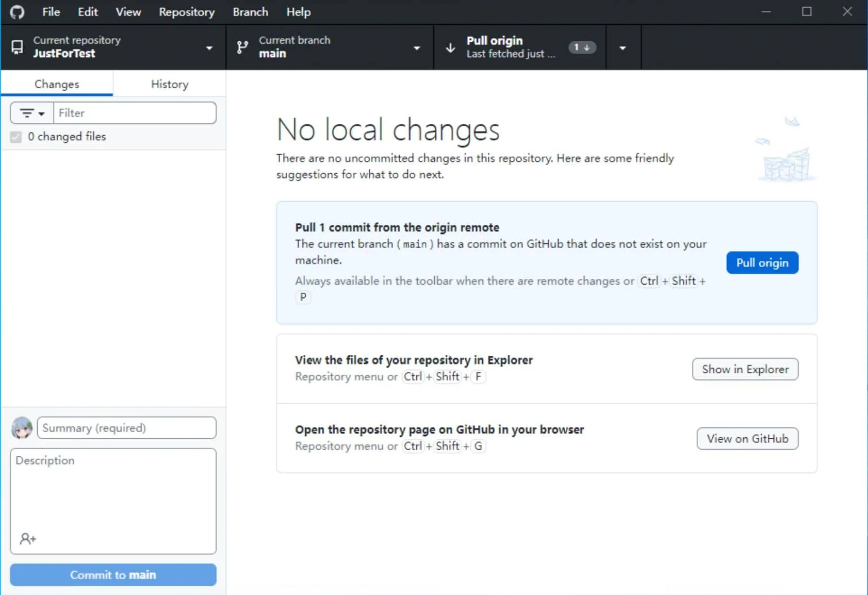Click the View on GitHub button
The width and height of the screenshot is (868, 595).
tap(747, 439)
